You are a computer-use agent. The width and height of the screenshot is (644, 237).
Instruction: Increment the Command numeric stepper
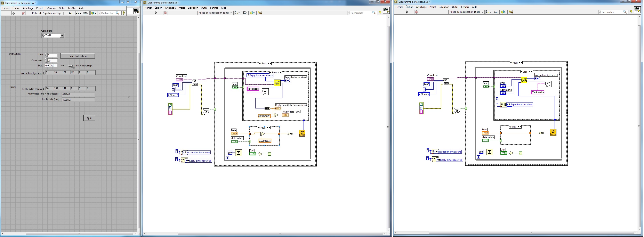tap(46, 59)
